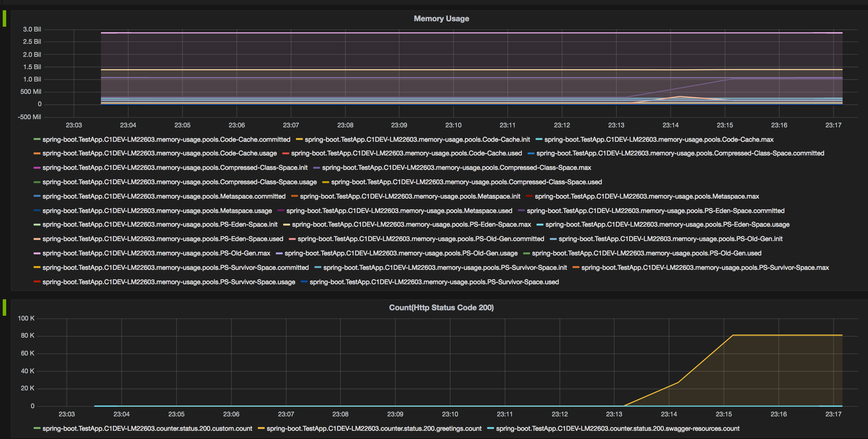This screenshot has width=868, height=439.
Task: Click the counter.status.200.swagger-resources.count legend color line
Action: [x=490, y=428]
